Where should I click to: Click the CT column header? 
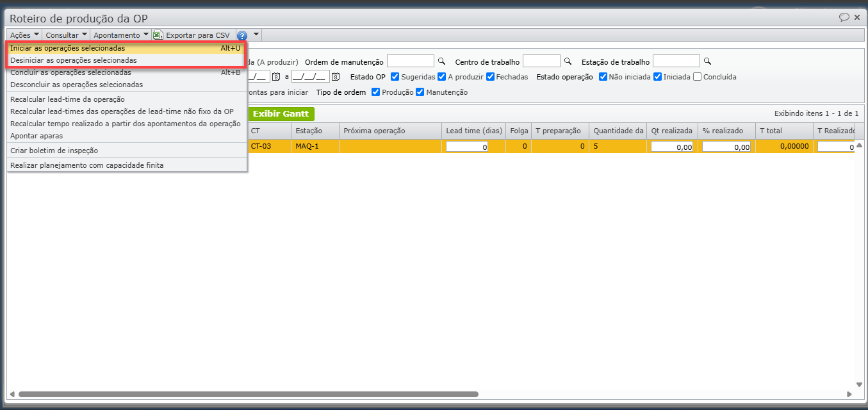click(x=269, y=131)
